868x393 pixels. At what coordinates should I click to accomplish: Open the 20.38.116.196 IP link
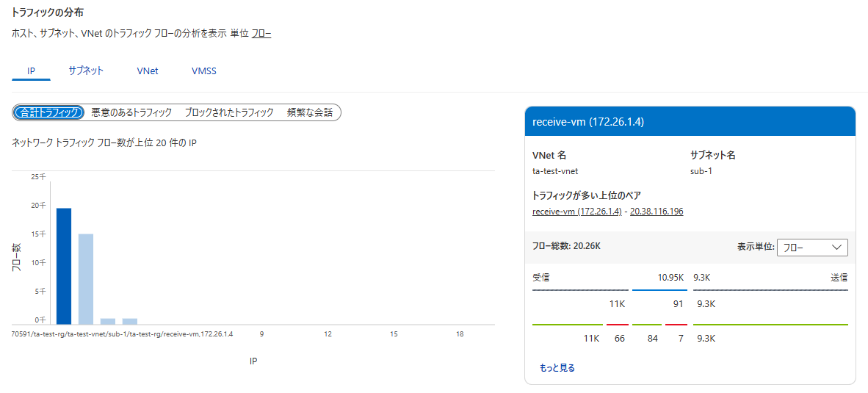click(x=657, y=212)
